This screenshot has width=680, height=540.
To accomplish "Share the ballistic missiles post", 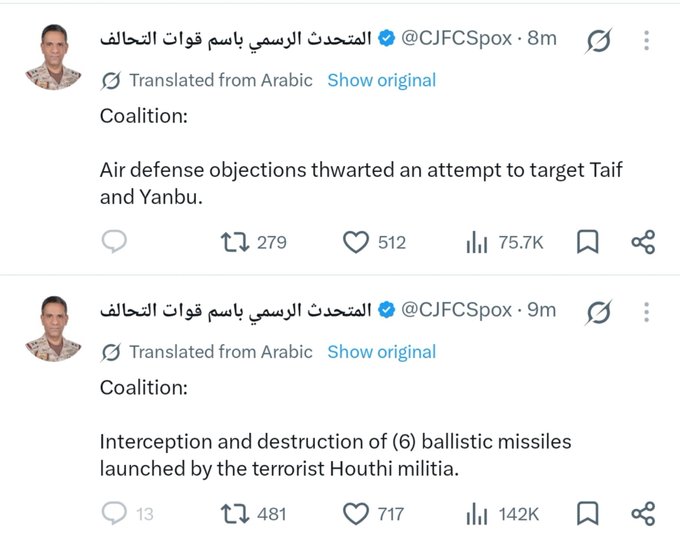I will [x=643, y=514].
